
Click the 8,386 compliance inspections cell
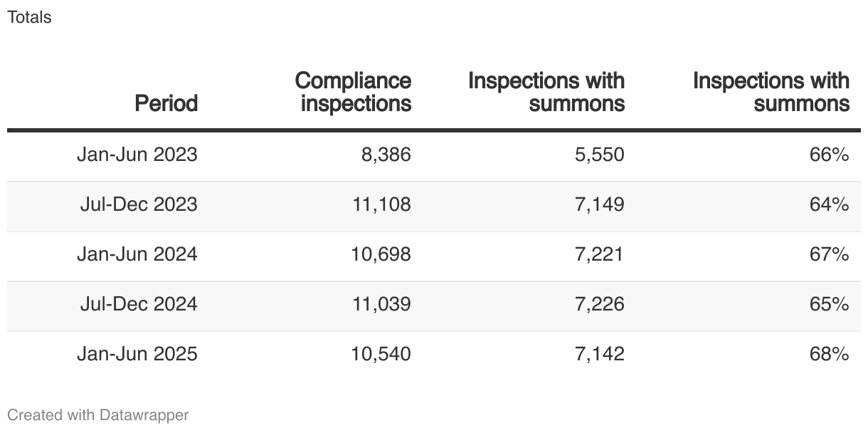tap(387, 155)
